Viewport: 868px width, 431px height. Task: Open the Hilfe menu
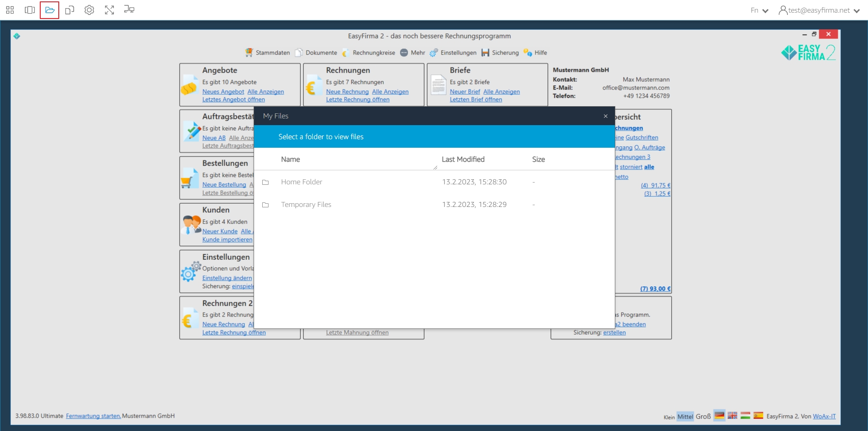pos(535,53)
